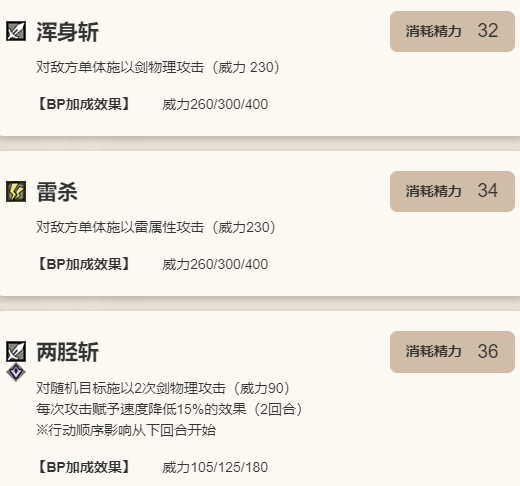Select the 雷杀 skill title
The width and height of the screenshot is (520, 486).
pos(57,192)
